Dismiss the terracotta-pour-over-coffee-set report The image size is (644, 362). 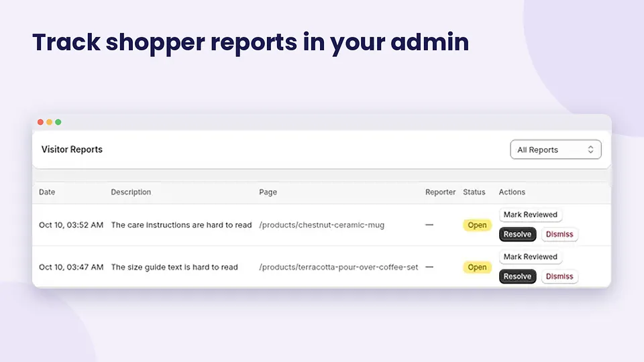(x=559, y=277)
